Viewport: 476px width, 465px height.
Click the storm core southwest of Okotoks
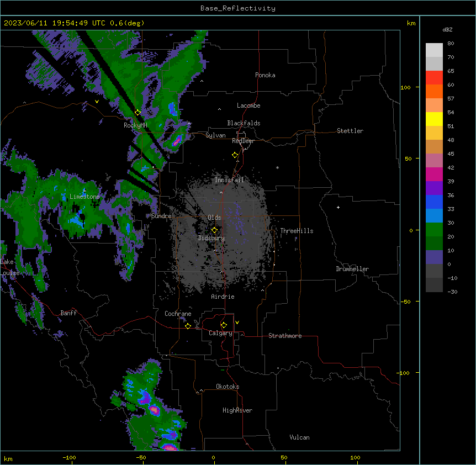pyautogui.click(x=154, y=410)
